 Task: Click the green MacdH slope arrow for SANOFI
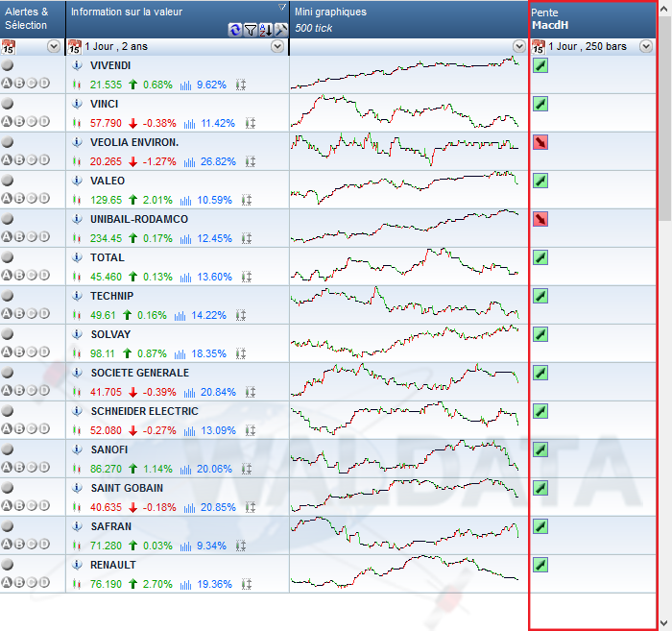coord(540,449)
